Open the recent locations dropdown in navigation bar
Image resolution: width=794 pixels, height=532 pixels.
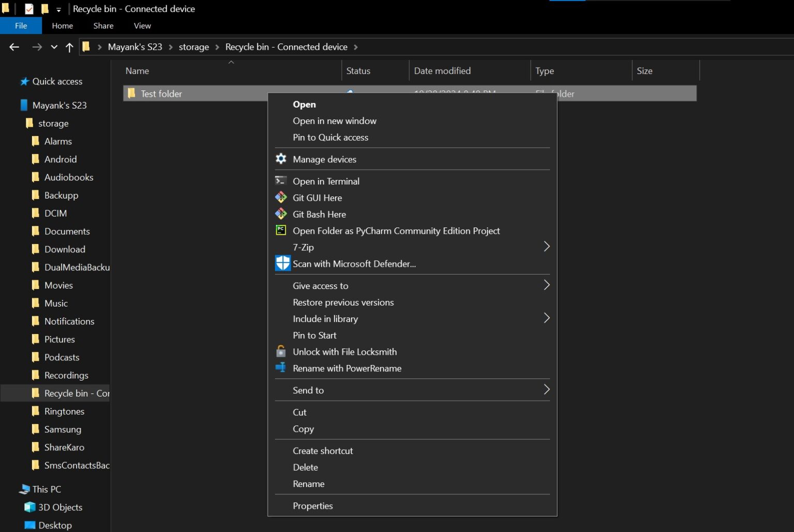54,47
